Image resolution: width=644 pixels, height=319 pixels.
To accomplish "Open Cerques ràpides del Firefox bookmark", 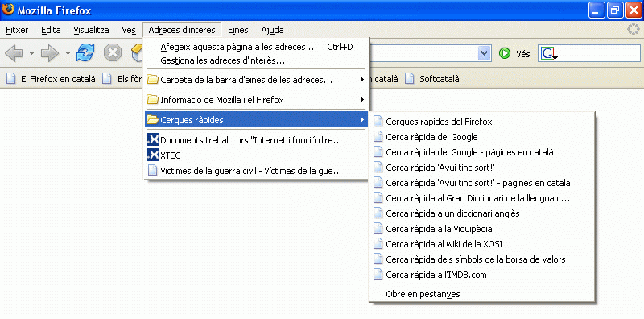I will [481, 122].
